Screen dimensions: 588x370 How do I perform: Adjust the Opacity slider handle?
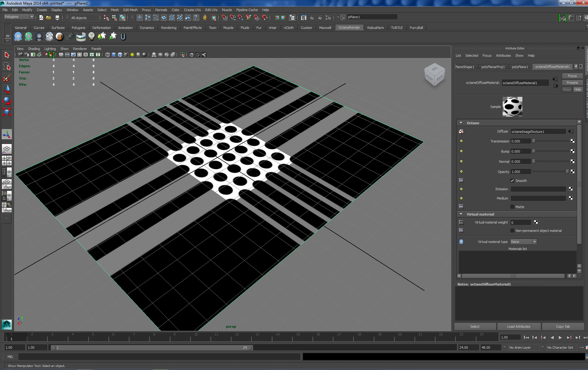(x=567, y=171)
